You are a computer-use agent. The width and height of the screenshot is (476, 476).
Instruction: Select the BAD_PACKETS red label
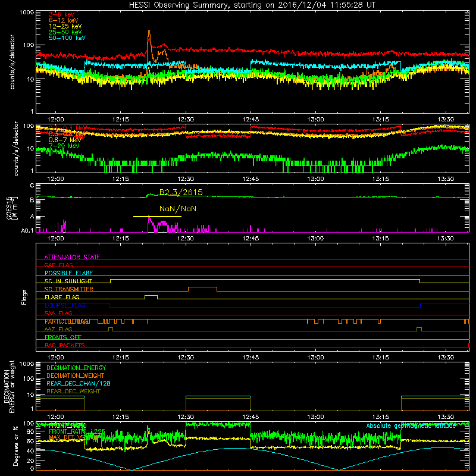tap(65, 346)
